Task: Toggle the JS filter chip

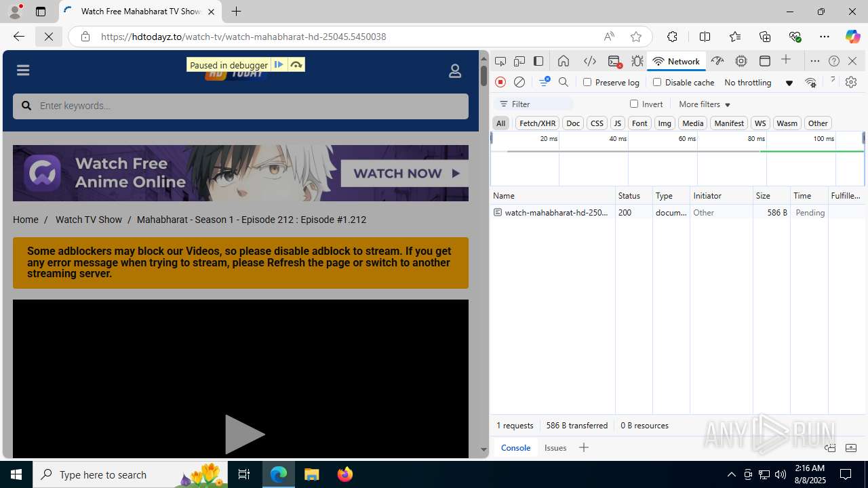Action: [x=617, y=123]
